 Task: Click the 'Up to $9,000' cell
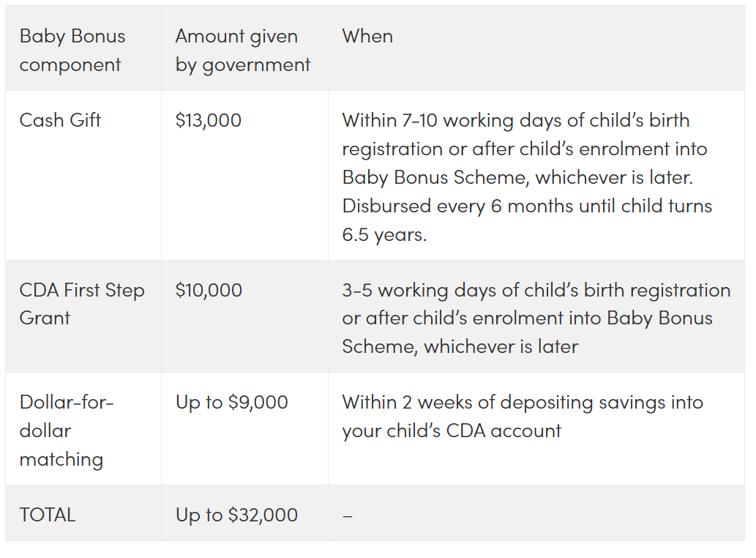(x=232, y=402)
